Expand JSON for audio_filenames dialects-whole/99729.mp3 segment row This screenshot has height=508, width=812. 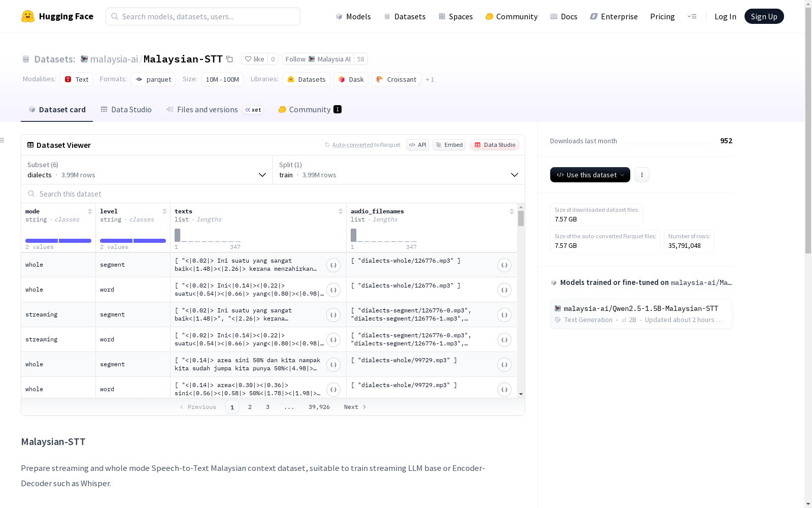pos(504,365)
